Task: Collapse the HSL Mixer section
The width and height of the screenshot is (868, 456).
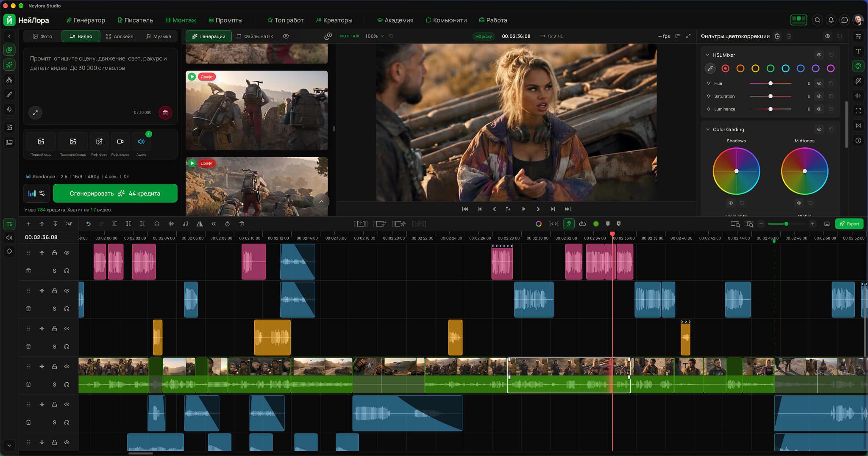Action: [x=707, y=55]
